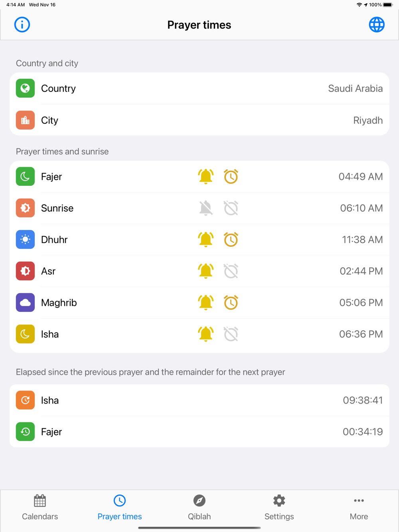Screen dimensions: 399x532
Task: Tap the globe language icon
Action: (x=377, y=25)
